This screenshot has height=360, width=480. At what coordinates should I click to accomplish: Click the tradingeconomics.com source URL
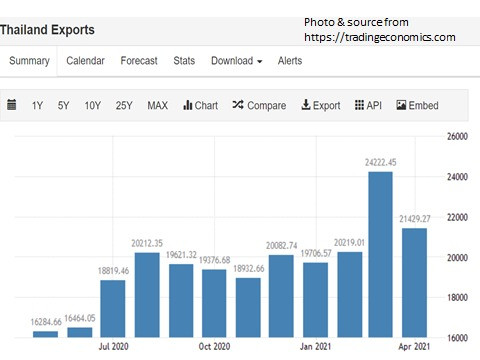tap(380, 37)
